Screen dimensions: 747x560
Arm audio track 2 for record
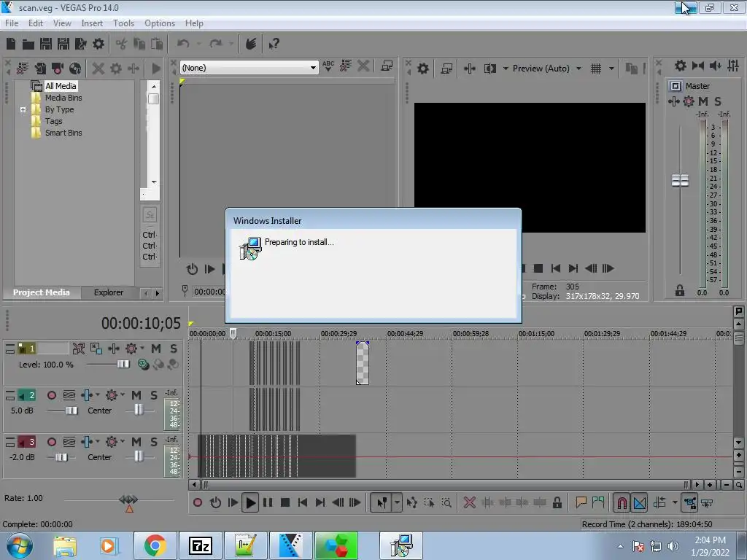pos(52,395)
